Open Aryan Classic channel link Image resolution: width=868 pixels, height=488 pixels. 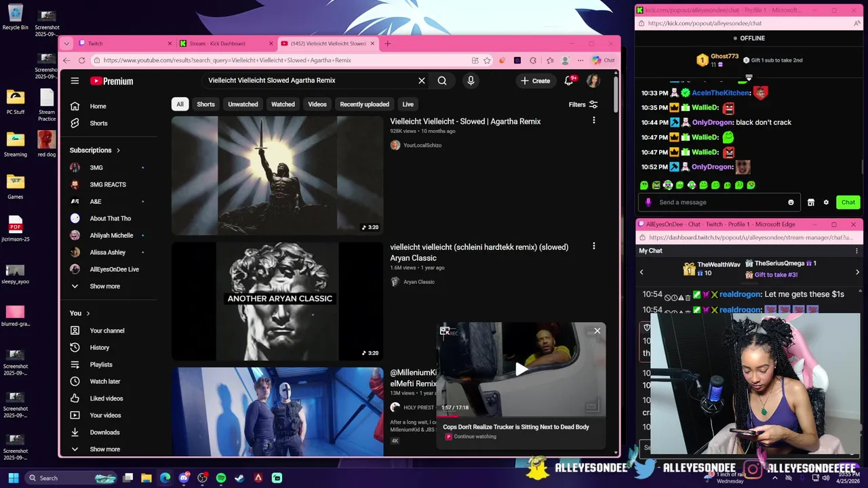[418, 282]
